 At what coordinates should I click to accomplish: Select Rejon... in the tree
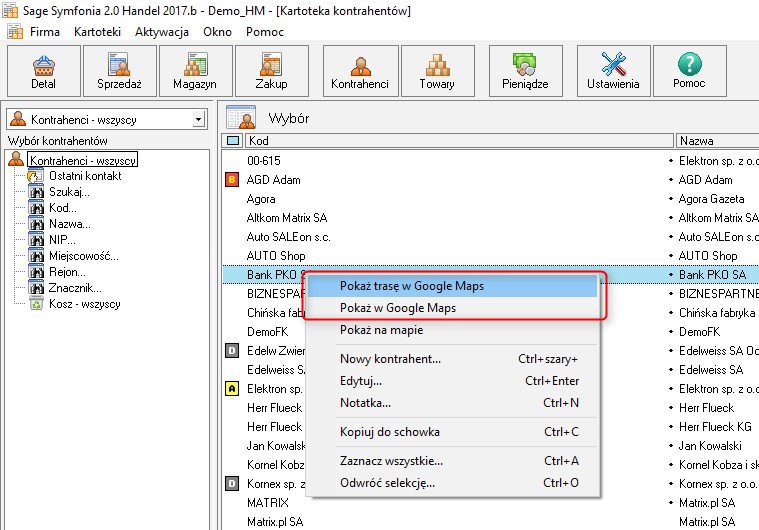pyautogui.click(x=67, y=272)
